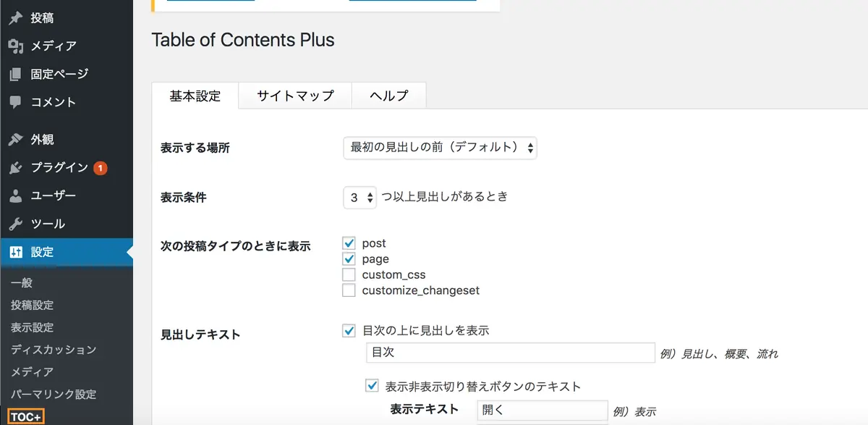Click the ユーザー person icon

pos(15,195)
